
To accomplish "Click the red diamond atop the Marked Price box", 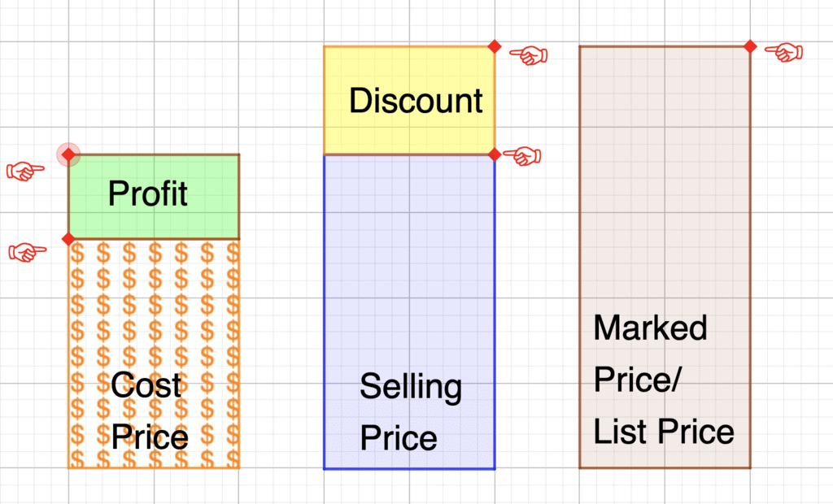I will point(750,46).
